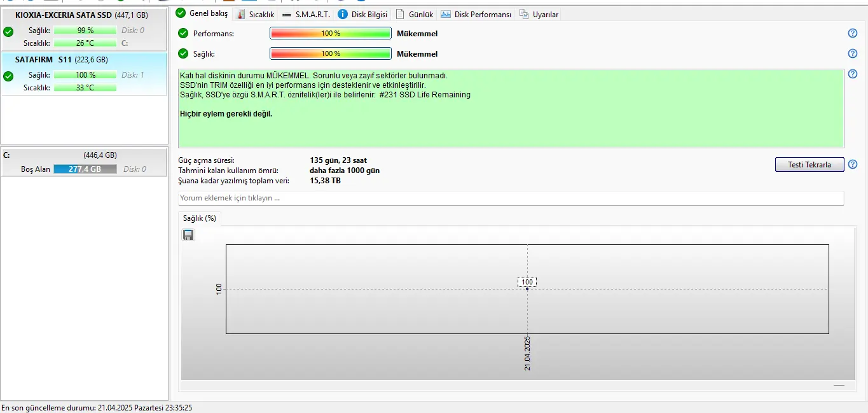Select the C: (446,4 GB) partition header
The image size is (868, 413).
click(x=84, y=155)
